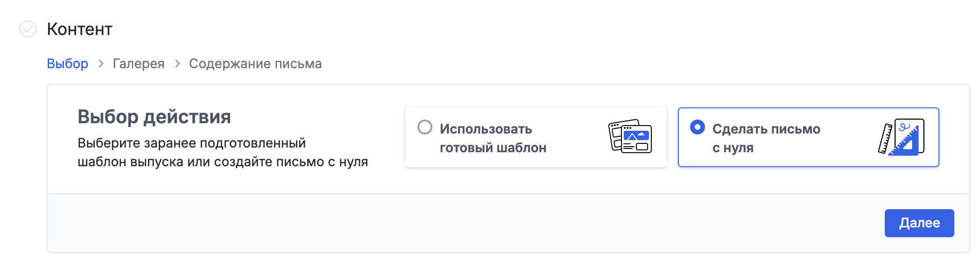Open the Выбор breadcrumb link
The width and height of the screenshot is (980, 261).
point(68,63)
